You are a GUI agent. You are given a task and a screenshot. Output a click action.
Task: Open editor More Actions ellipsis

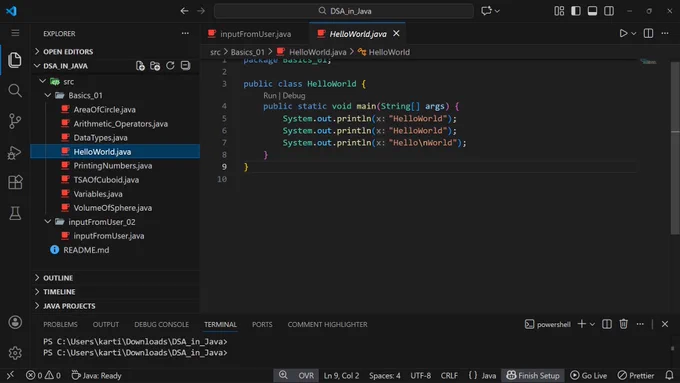click(665, 33)
